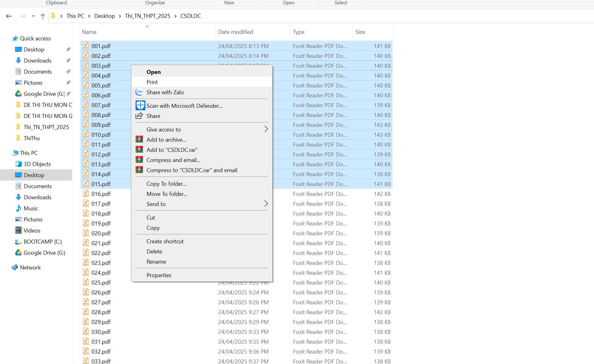Click the Up one level arrow
The image size is (594, 364).
[43, 16]
